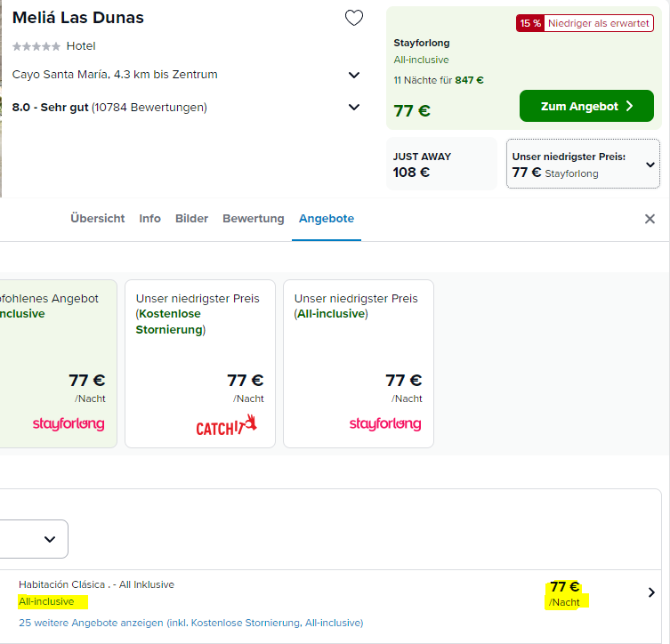Select the JUST AWAY 108 € offer

point(440,164)
